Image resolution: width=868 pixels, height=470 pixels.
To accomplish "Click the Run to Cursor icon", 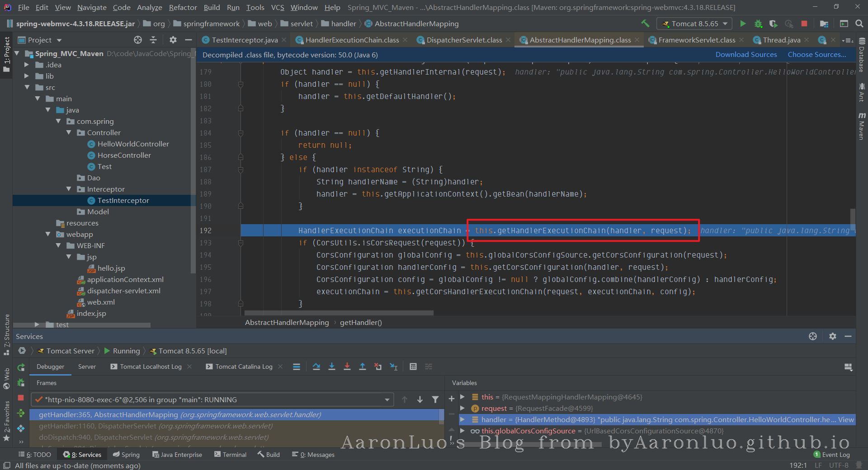I will pos(394,367).
